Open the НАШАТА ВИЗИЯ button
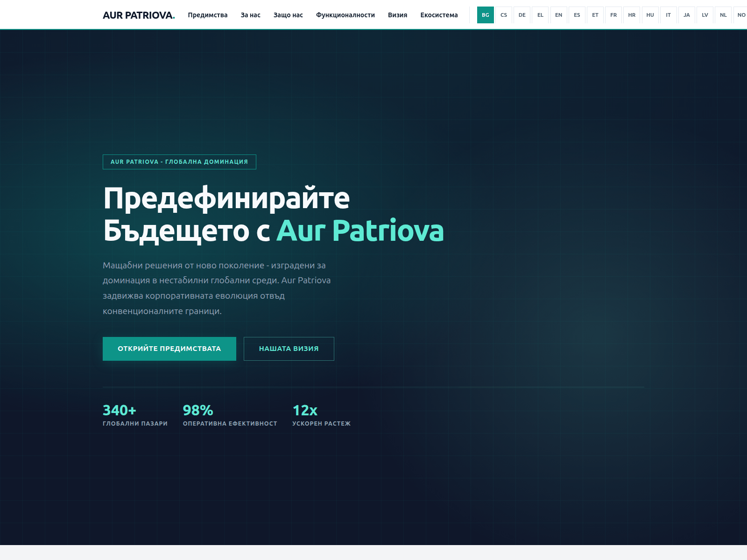This screenshot has height=560, width=747. (289, 349)
